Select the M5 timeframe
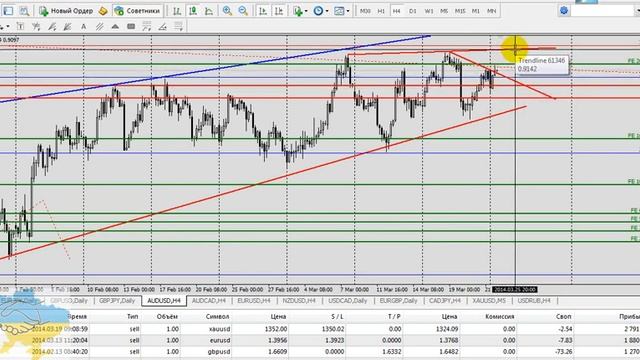 click(x=444, y=11)
